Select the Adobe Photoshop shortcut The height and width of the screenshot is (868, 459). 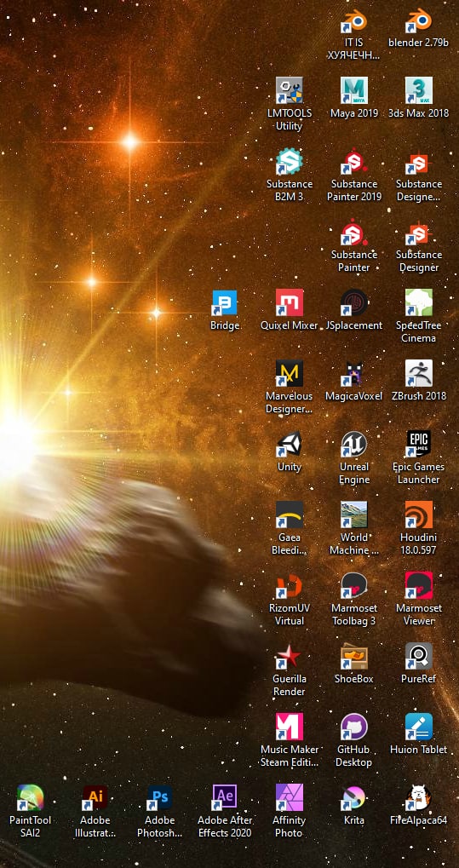(159, 797)
